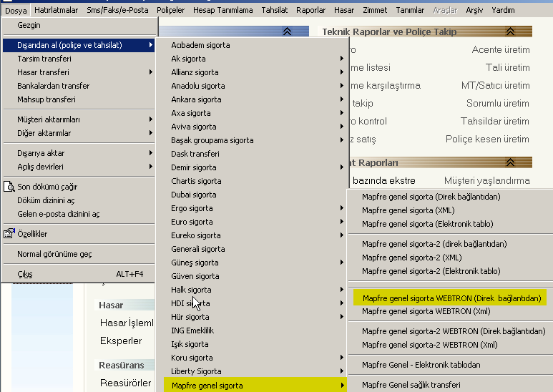Expand the Müşteri aktarımları submenu
The width and height of the screenshot is (553, 392).
[49, 119]
